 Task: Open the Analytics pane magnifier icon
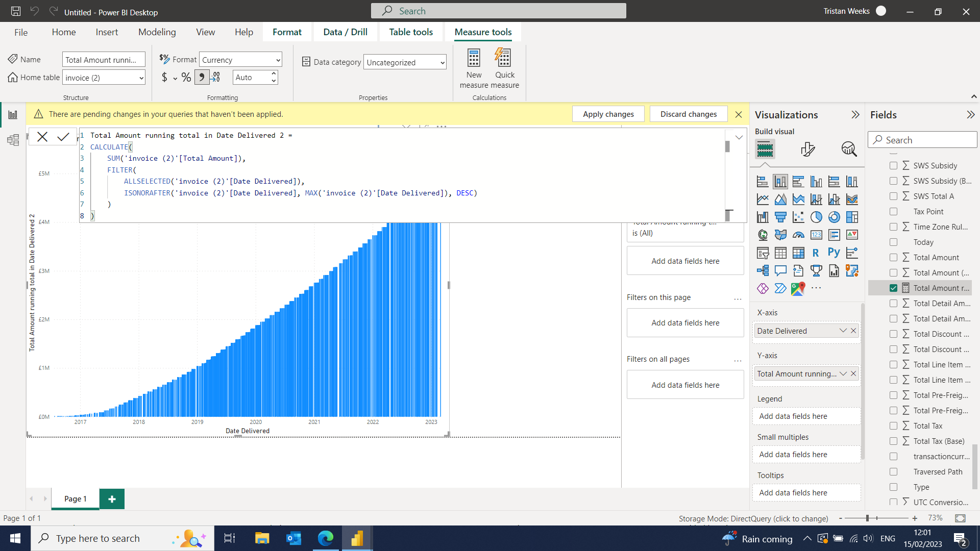pyautogui.click(x=849, y=149)
